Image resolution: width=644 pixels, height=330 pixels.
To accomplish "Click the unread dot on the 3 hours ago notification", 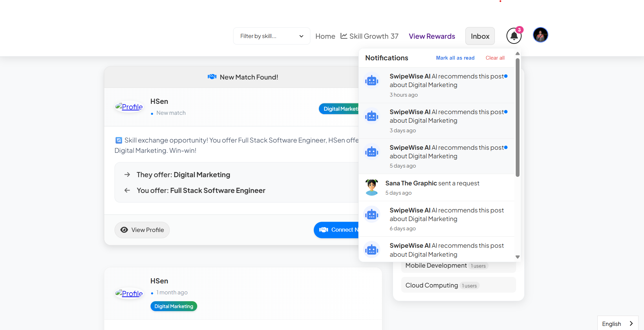I will 506,76.
